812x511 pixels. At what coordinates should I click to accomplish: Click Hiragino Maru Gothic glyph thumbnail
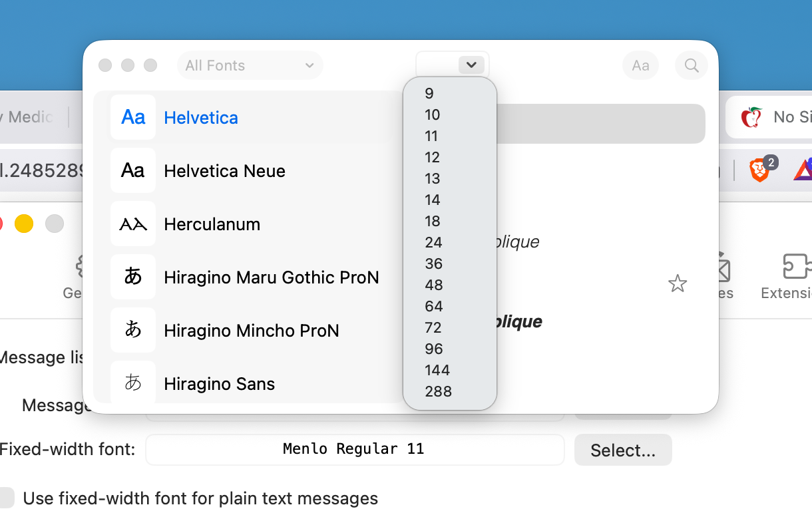pyautogui.click(x=133, y=277)
